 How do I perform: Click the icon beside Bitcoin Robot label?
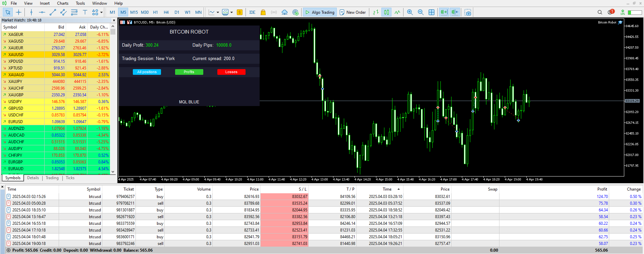pos(620,22)
